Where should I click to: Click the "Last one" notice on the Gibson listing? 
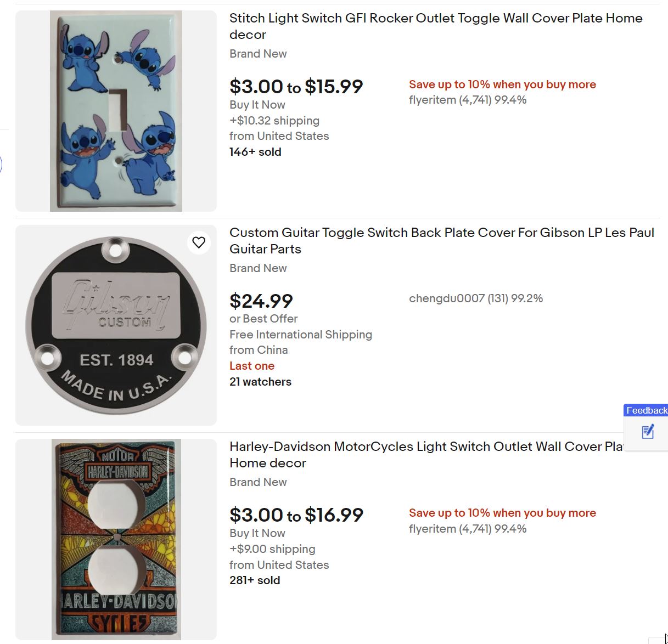pyautogui.click(x=252, y=366)
